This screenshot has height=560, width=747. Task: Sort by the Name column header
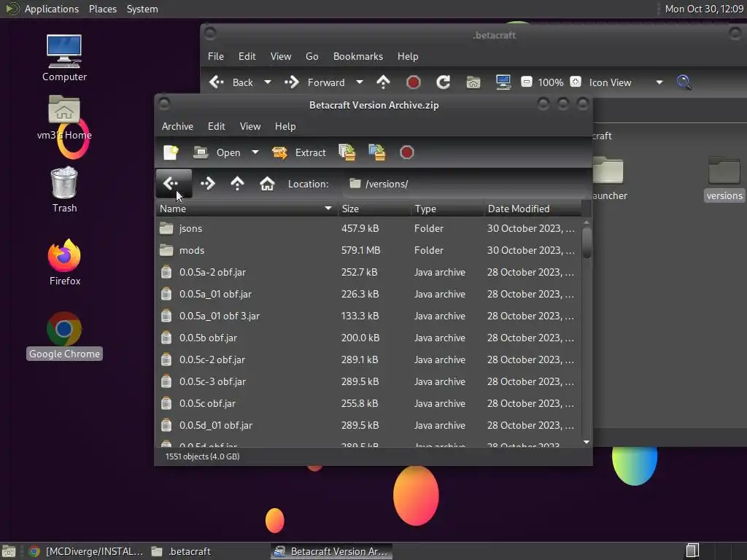pos(247,209)
